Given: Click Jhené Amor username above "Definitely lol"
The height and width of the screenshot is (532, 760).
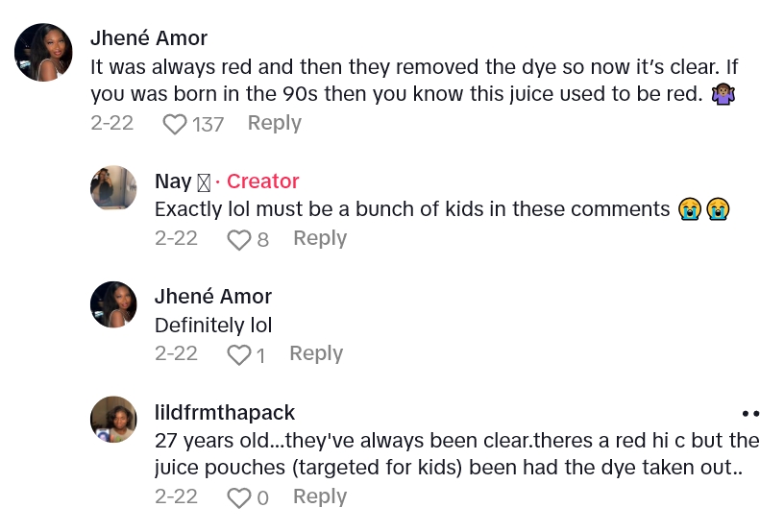Looking at the screenshot, I should pyautogui.click(x=213, y=297).
